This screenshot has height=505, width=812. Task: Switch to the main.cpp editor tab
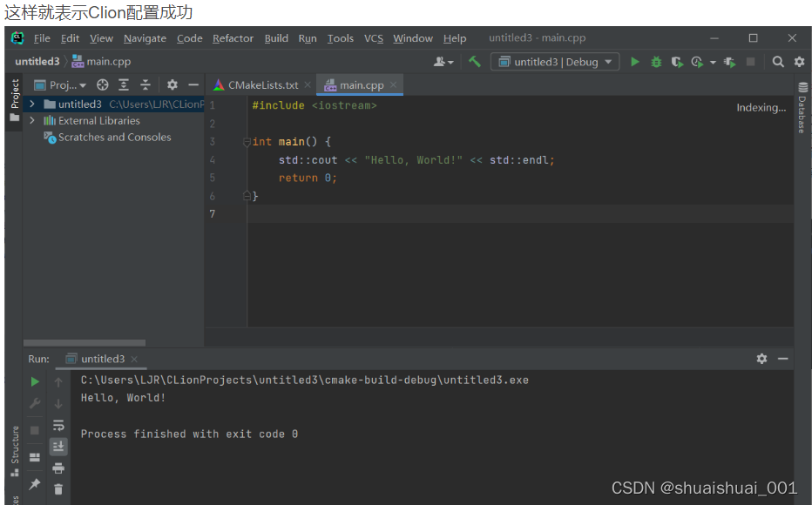[362, 85]
